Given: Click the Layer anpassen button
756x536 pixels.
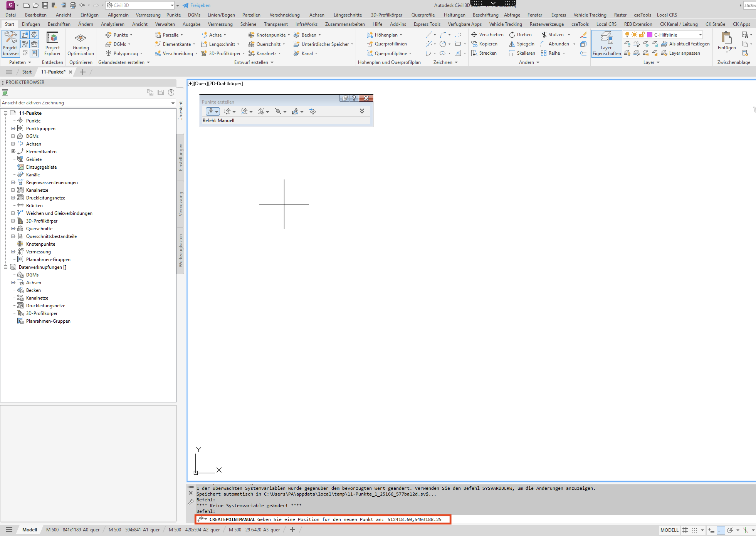Looking at the screenshot, I should click(x=681, y=53).
